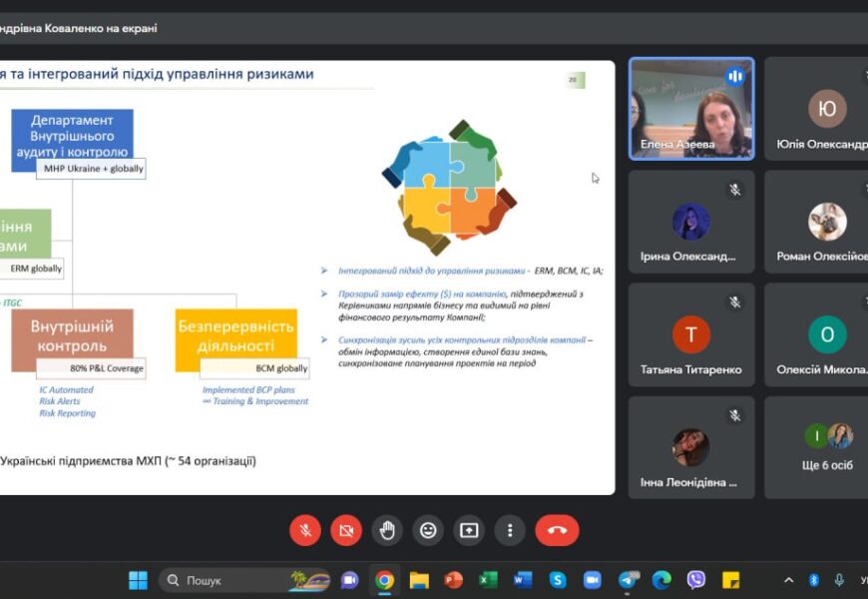Image resolution: width=868 pixels, height=599 pixels.
Task: Select Елена Азеева's video tile
Action: coord(691,109)
